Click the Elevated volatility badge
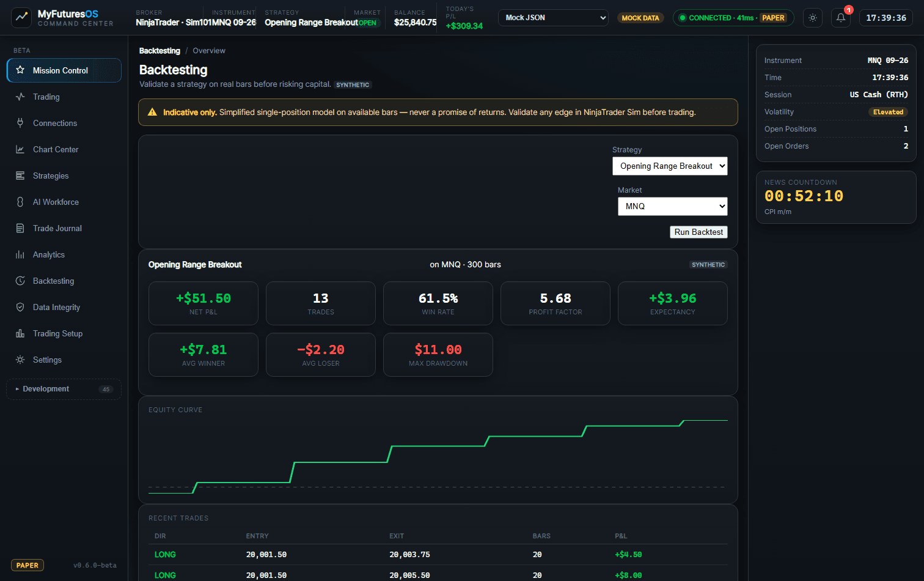Image resolution: width=924 pixels, height=581 pixels. click(888, 112)
